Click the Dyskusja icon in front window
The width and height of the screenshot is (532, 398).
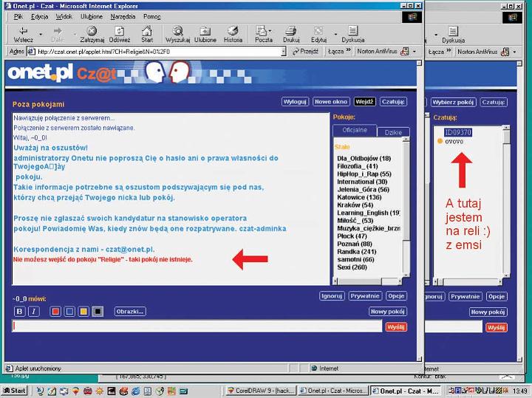353,31
